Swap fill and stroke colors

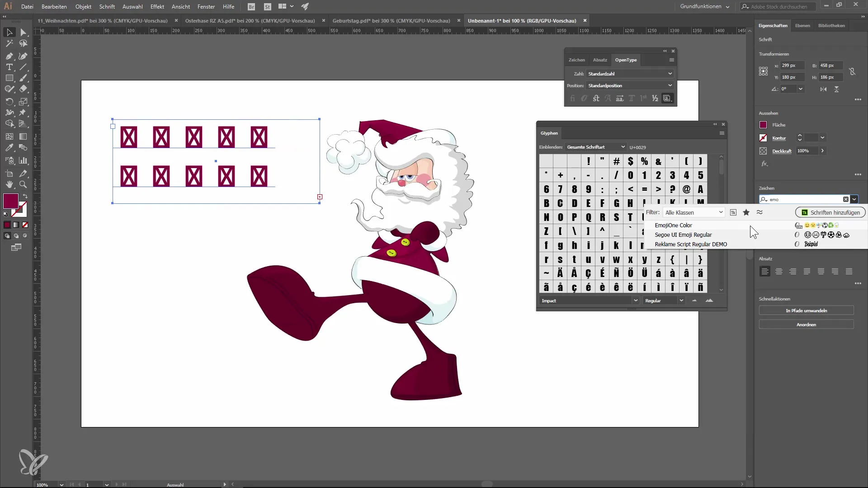(x=25, y=196)
